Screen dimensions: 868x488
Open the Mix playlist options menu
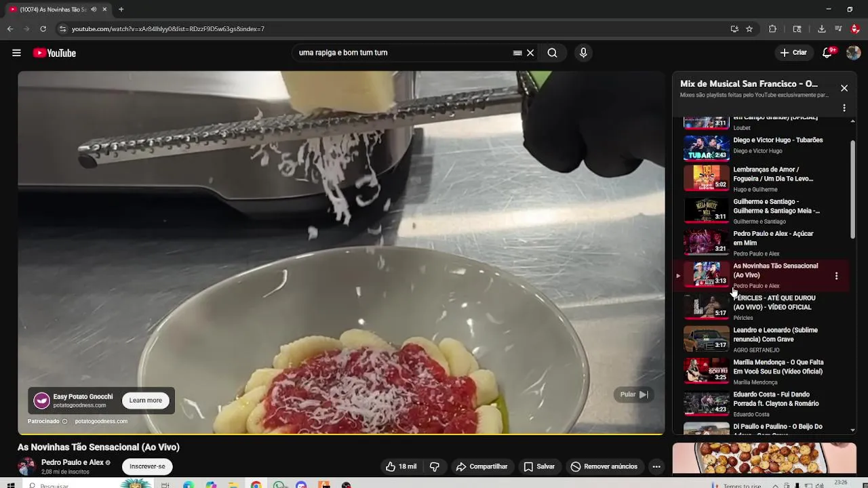click(x=844, y=108)
